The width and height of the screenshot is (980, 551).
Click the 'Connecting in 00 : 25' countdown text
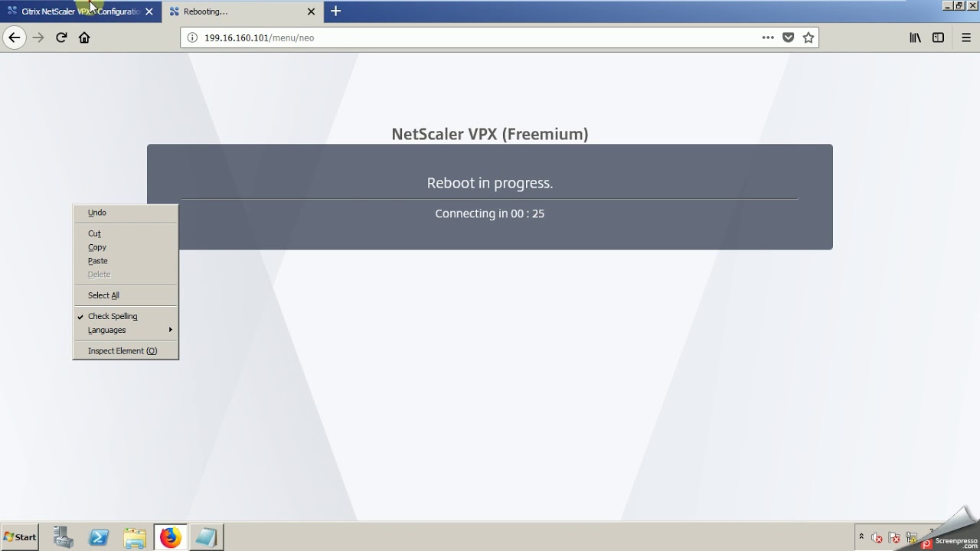[x=490, y=214]
